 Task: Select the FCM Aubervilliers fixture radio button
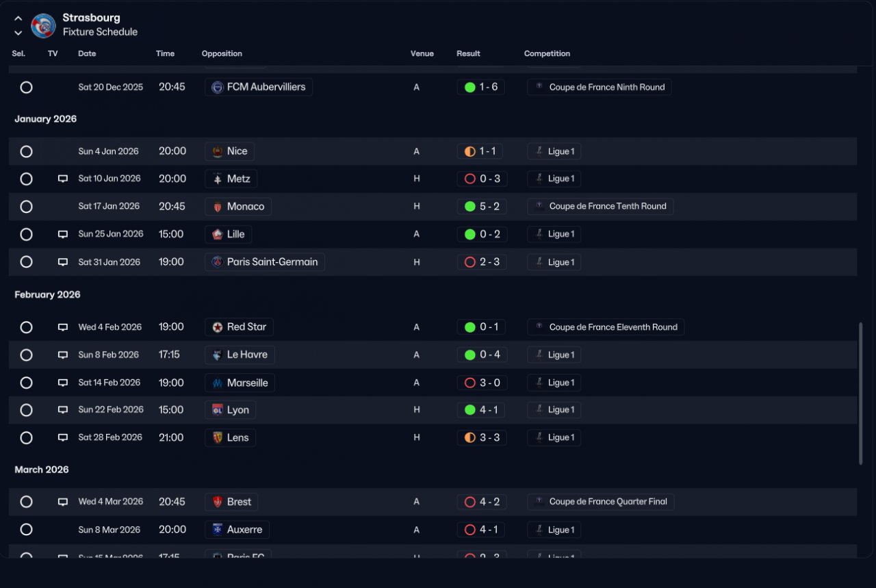coord(26,87)
